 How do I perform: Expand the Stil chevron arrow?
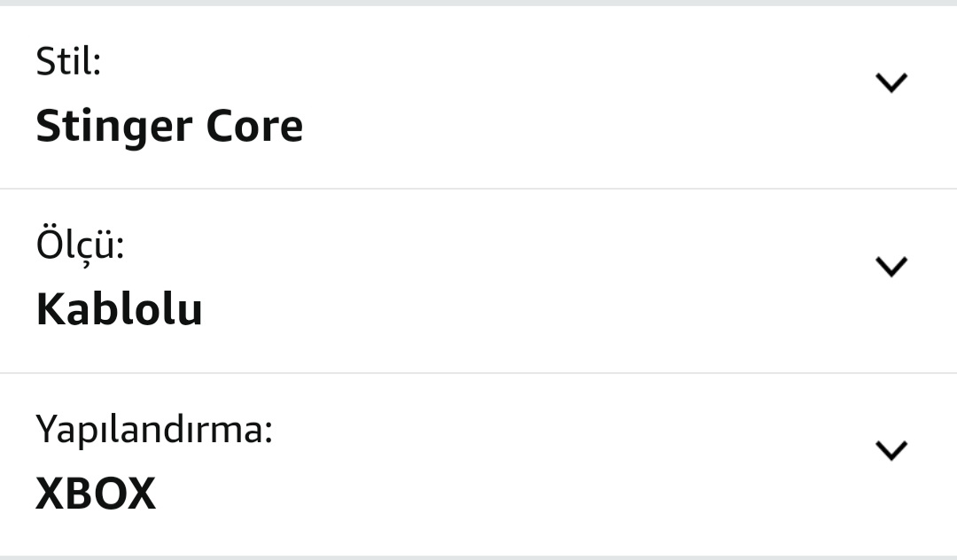(x=891, y=82)
